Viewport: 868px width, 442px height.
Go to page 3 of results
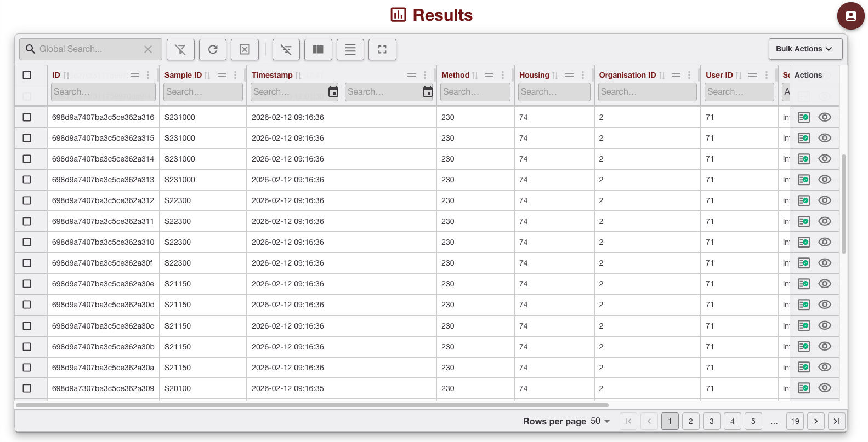click(x=711, y=421)
